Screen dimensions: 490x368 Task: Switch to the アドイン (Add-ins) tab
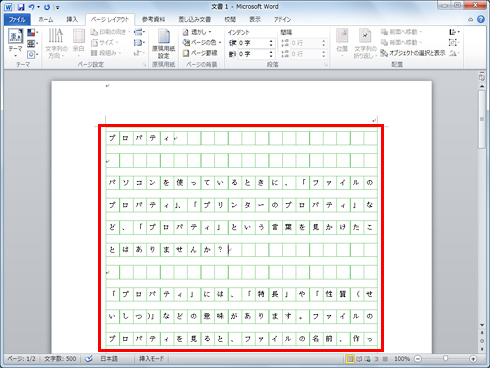point(282,20)
